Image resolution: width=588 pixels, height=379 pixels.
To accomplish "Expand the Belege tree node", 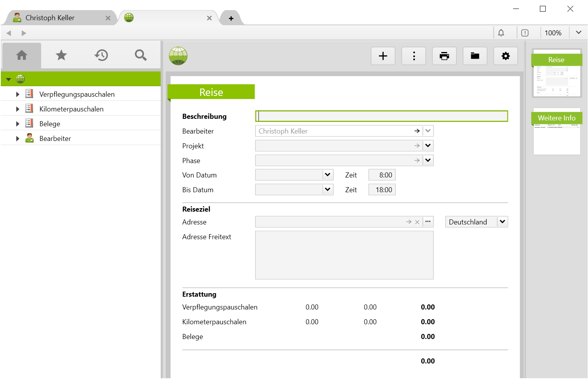I will 17,124.
